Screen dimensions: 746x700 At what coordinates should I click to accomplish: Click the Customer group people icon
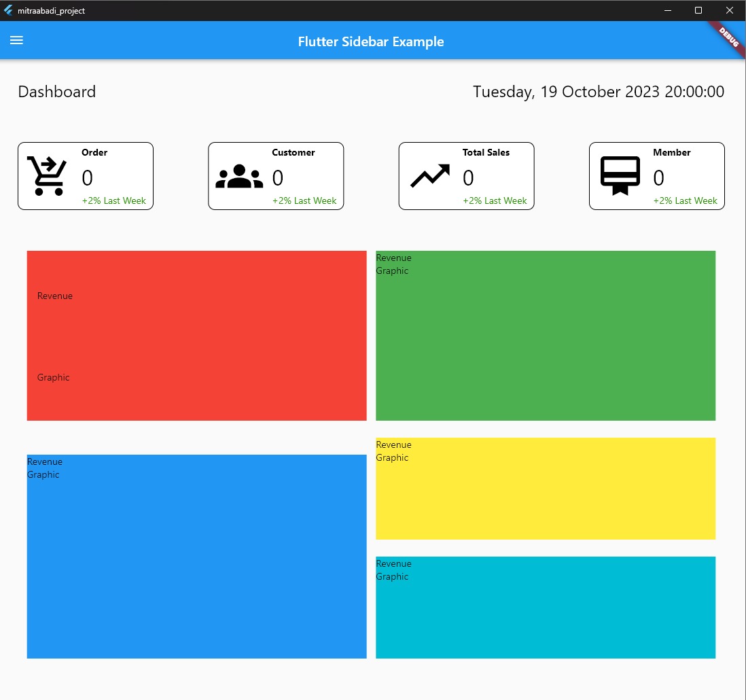point(238,177)
